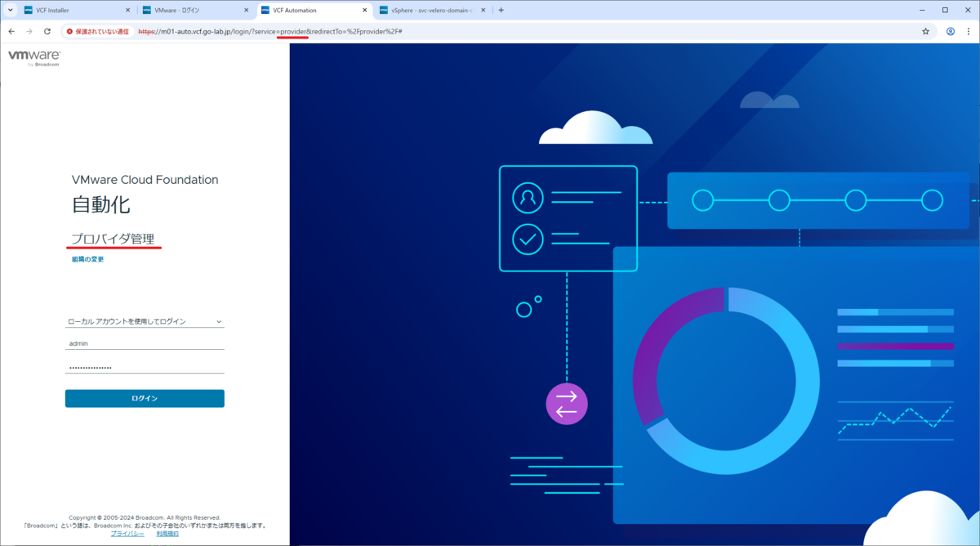
Task: Close the VMware ログイン tab
Action: point(246,10)
